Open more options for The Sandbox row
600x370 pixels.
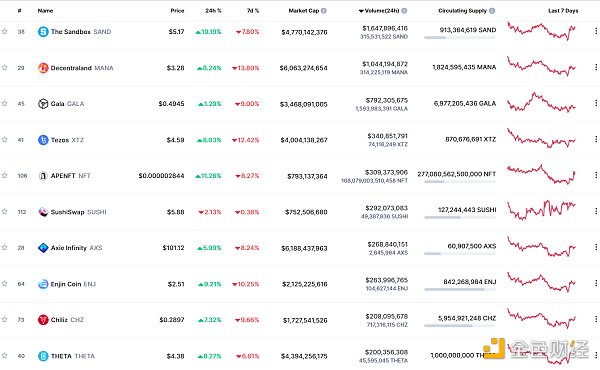[596, 31]
